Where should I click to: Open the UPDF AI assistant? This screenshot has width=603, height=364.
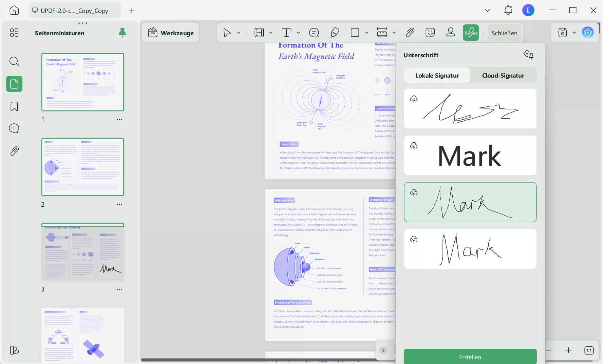588,33
